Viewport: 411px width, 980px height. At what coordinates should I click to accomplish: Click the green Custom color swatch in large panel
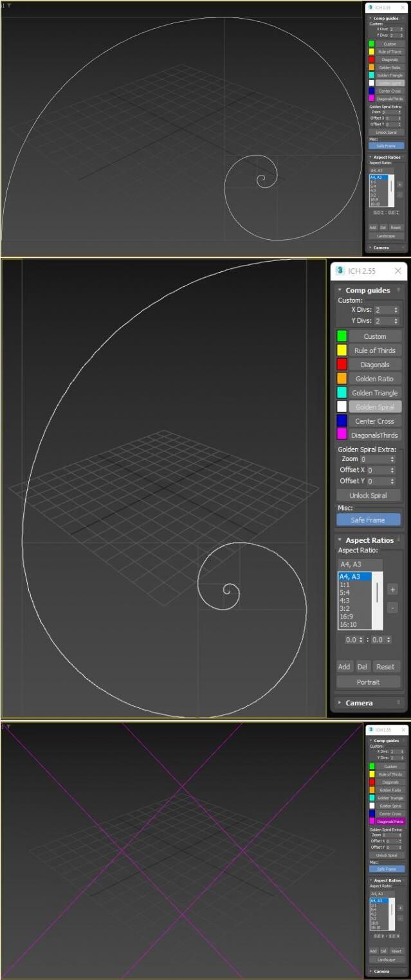(342, 336)
